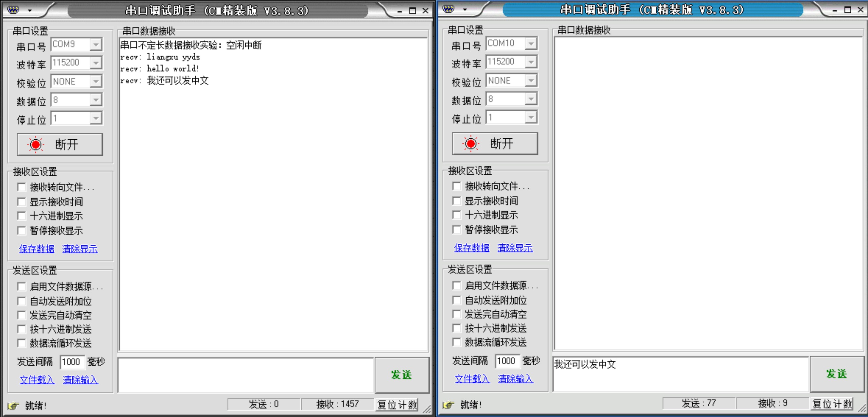868x417 pixels.
Task: Expand the 校验位 NONE dropdown in the left window
Action: point(96,81)
